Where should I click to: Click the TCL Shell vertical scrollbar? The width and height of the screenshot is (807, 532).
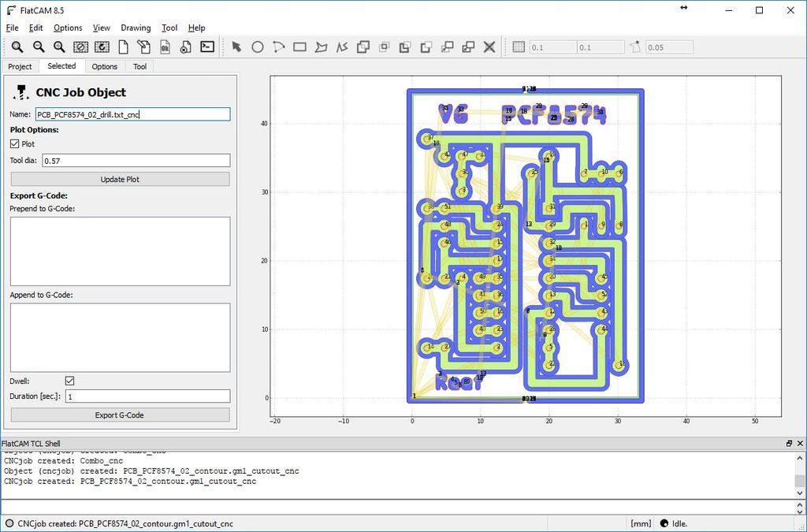(800, 475)
